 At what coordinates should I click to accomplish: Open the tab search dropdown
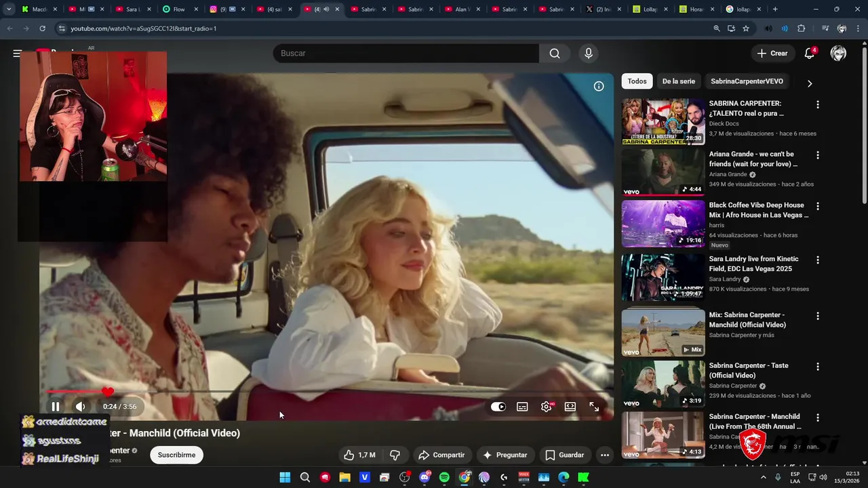9,9
